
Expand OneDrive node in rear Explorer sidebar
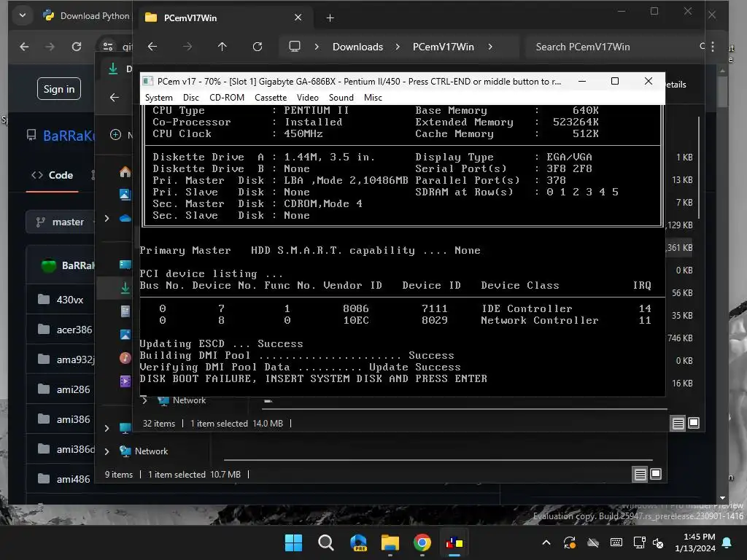[107, 219]
